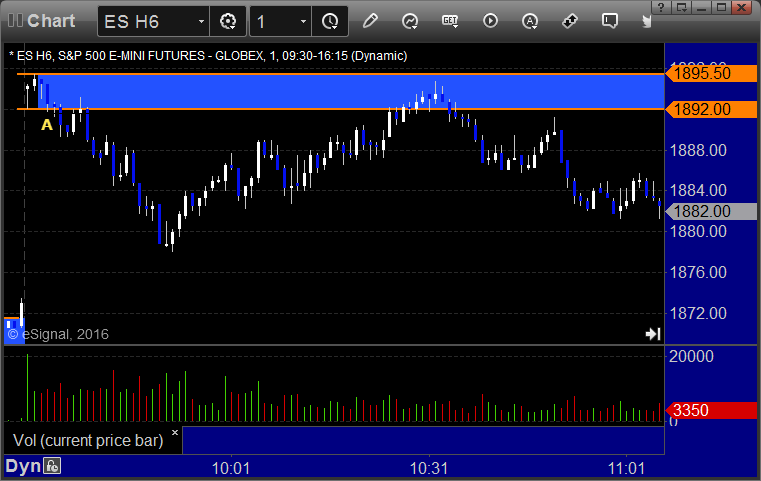Open the symbol settings gear icon

[228, 21]
